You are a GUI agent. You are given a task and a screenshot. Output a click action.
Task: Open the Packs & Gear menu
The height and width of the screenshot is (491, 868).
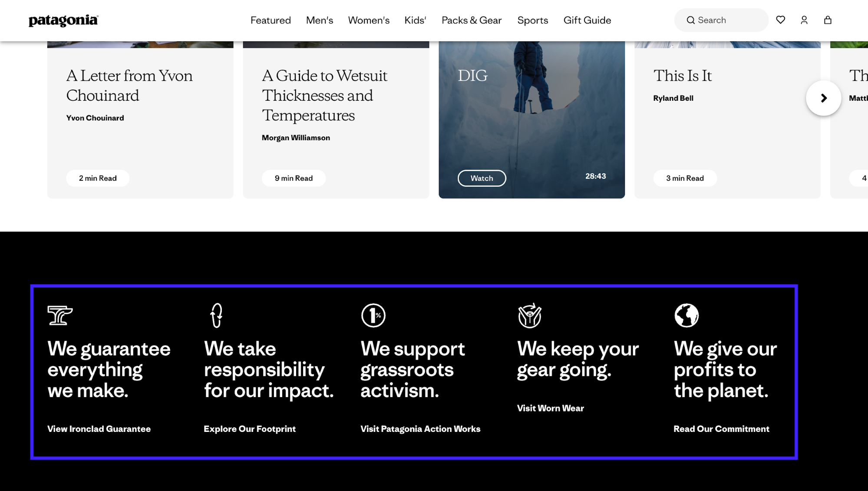coord(471,20)
